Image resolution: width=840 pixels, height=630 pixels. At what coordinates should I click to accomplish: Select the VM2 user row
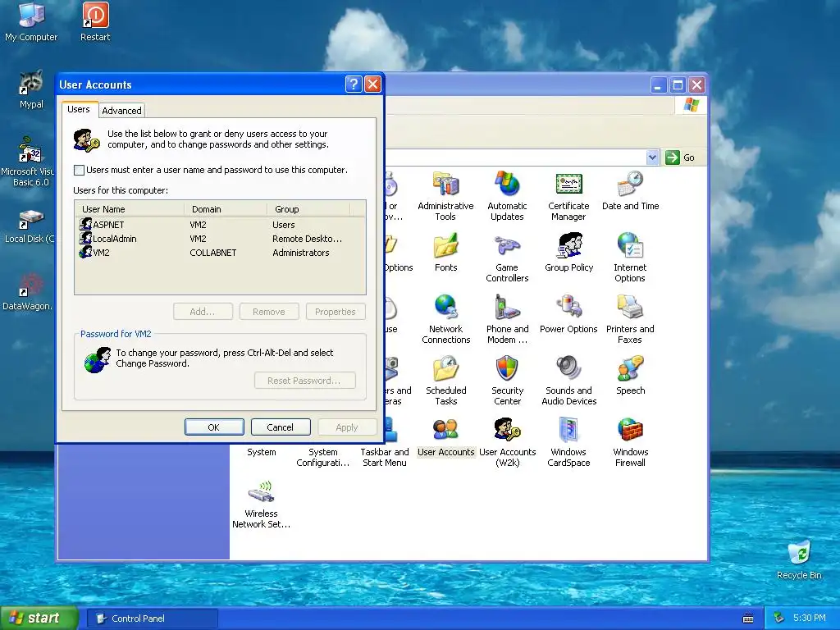coord(220,253)
